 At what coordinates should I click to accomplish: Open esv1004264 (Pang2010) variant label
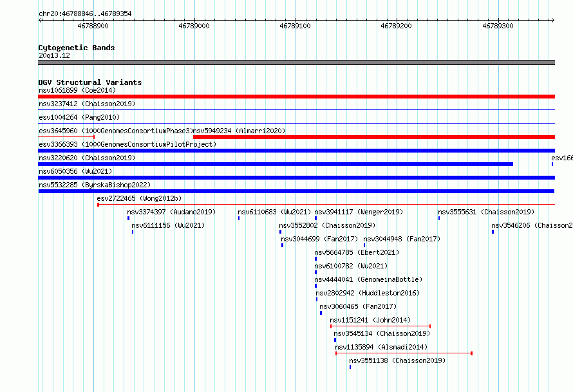(79, 117)
